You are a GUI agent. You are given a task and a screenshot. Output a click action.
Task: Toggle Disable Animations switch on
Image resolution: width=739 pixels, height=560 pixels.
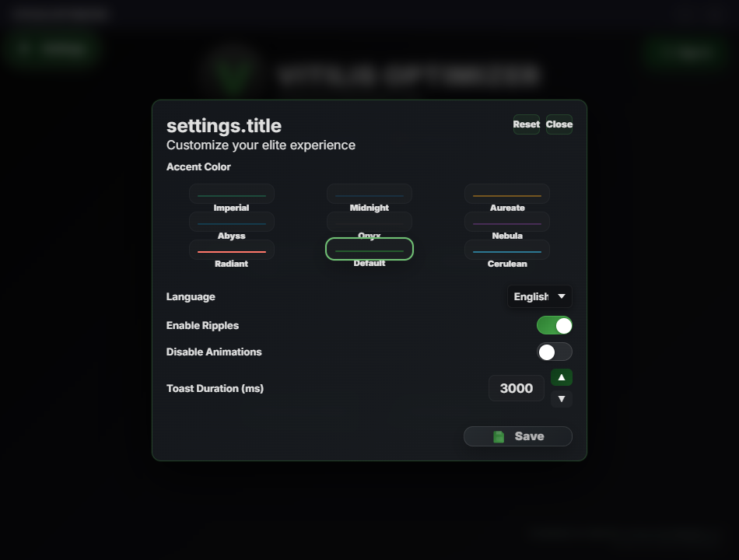554,352
